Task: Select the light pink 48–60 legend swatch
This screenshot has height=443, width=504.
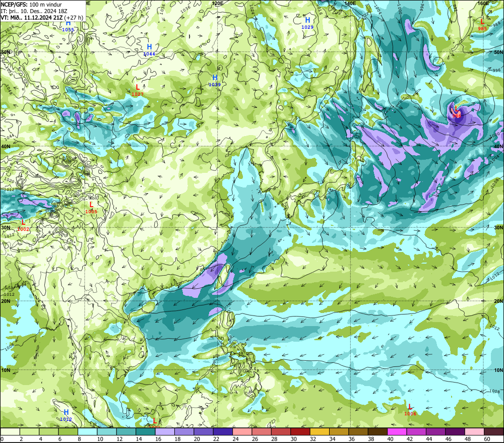Action: (474, 431)
